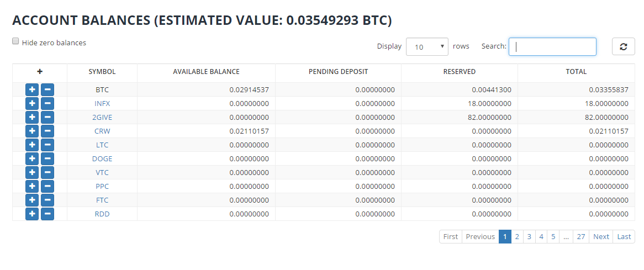Open the LTC symbol link

pos(102,145)
